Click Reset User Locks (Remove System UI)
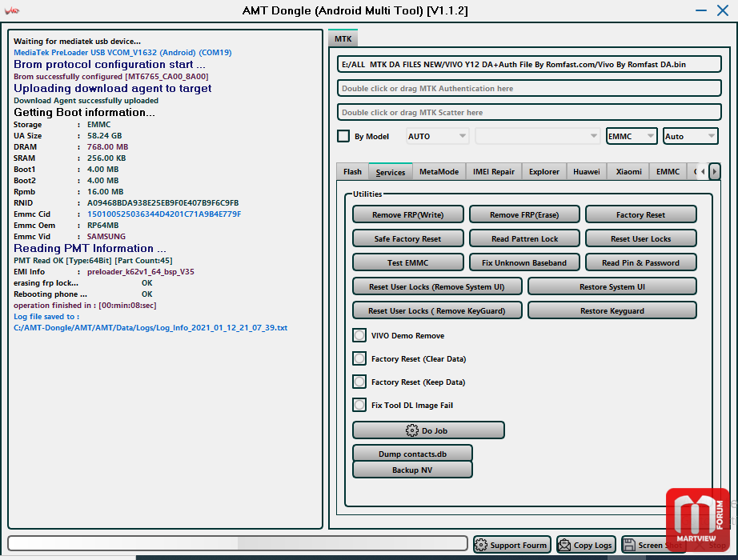The height and width of the screenshot is (560, 738). pos(437,286)
